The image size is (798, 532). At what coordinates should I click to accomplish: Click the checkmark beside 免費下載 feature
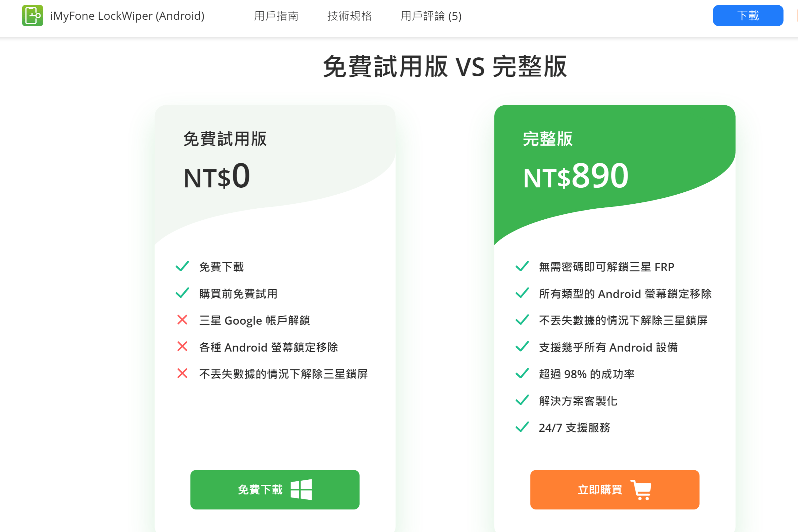[182, 266]
